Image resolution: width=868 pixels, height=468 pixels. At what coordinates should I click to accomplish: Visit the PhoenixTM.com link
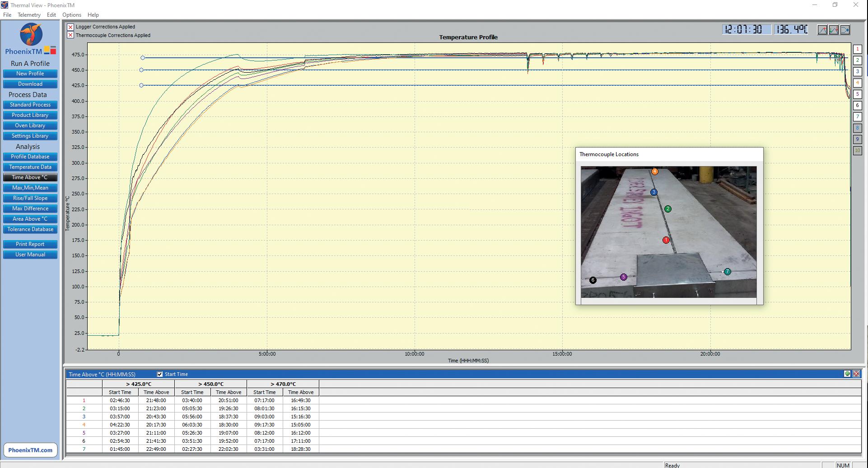(x=30, y=450)
